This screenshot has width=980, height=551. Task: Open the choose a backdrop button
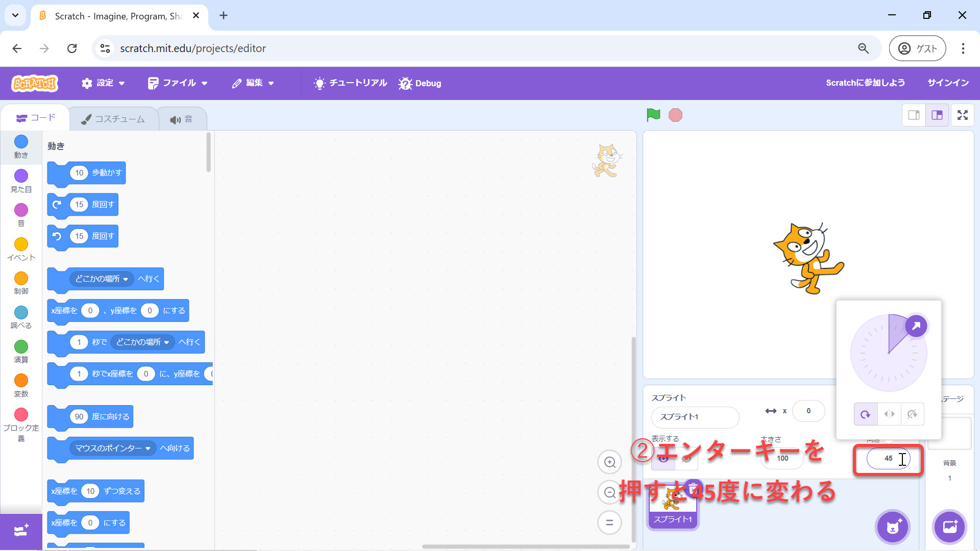tap(950, 527)
